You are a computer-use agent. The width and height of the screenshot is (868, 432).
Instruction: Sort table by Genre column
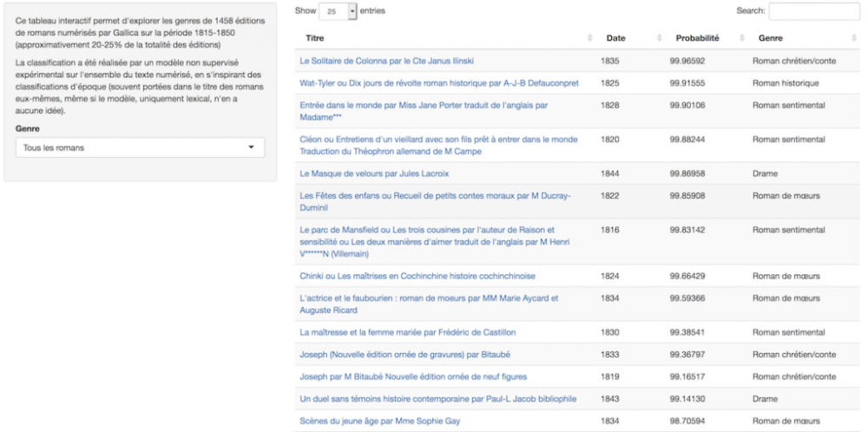coord(803,38)
